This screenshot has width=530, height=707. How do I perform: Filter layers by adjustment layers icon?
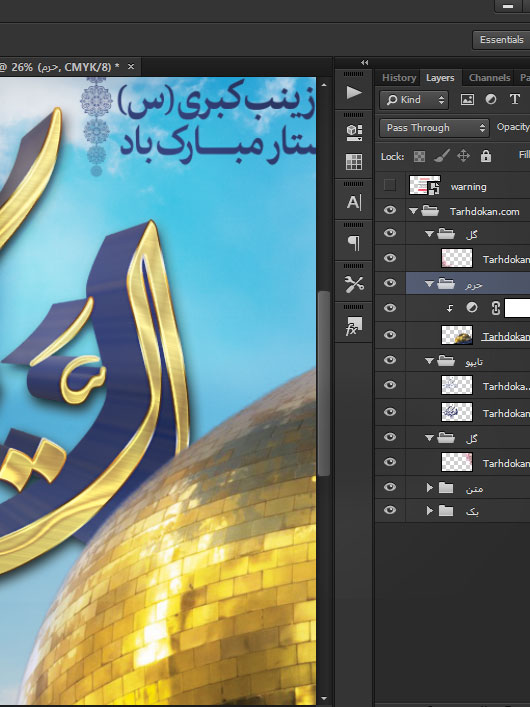click(x=491, y=100)
